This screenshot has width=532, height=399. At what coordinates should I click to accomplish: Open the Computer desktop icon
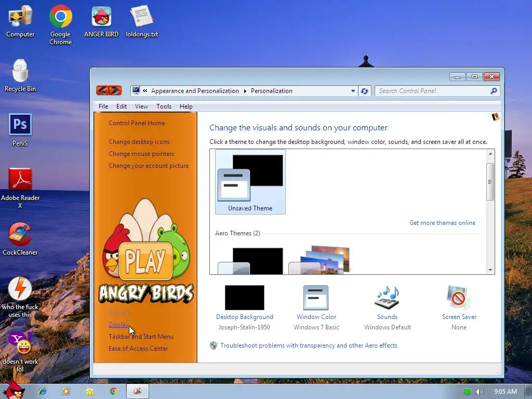coord(20,21)
